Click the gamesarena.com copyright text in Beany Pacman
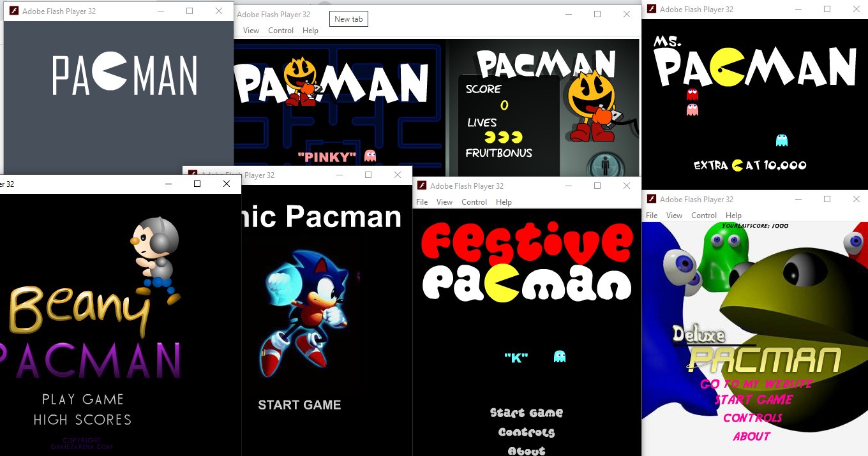868x456 pixels. coord(82,444)
